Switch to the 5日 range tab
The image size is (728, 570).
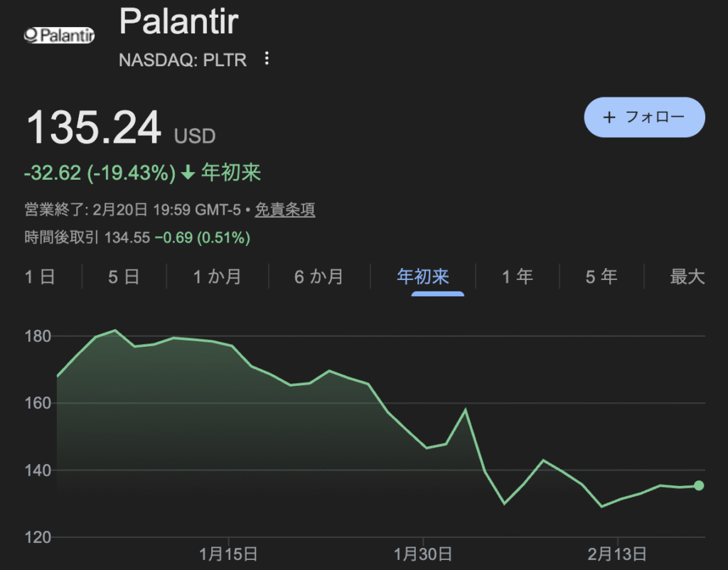(124, 276)
